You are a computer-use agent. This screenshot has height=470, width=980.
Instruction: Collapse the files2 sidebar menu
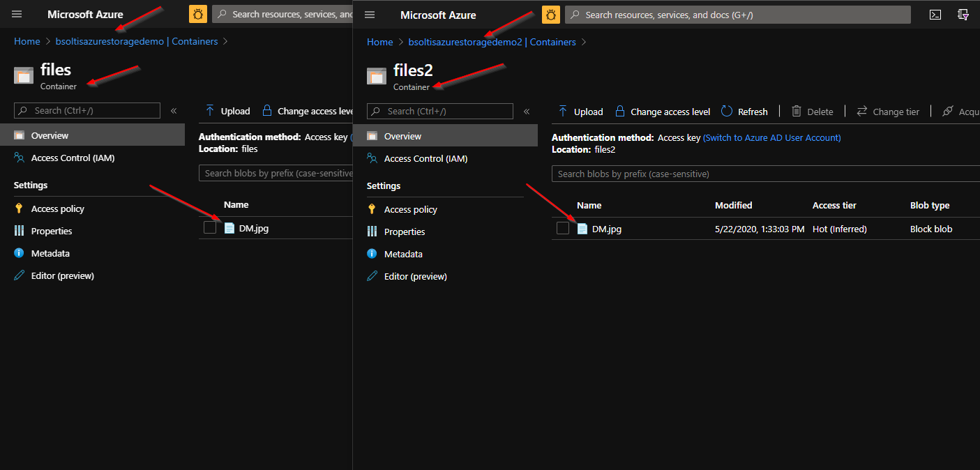point(527,112)
